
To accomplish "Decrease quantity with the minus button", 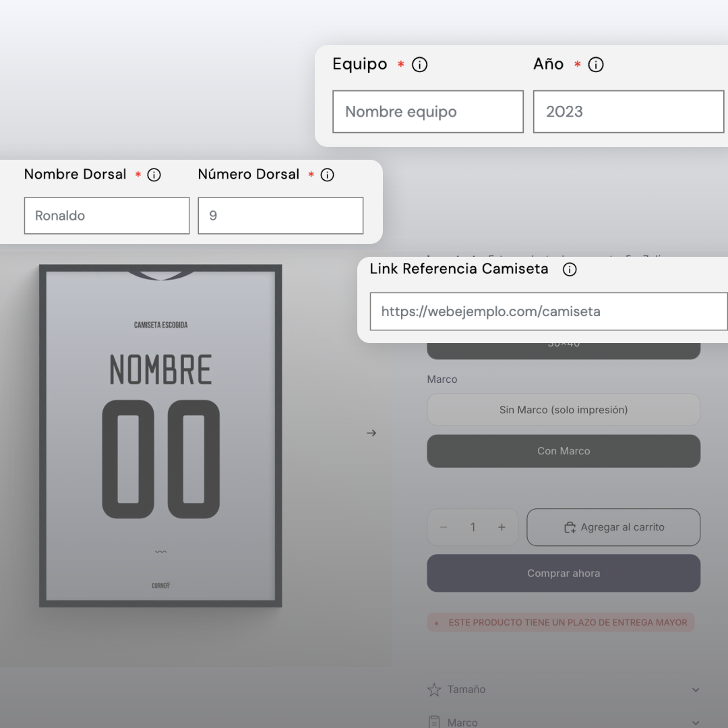I will 444,527.
